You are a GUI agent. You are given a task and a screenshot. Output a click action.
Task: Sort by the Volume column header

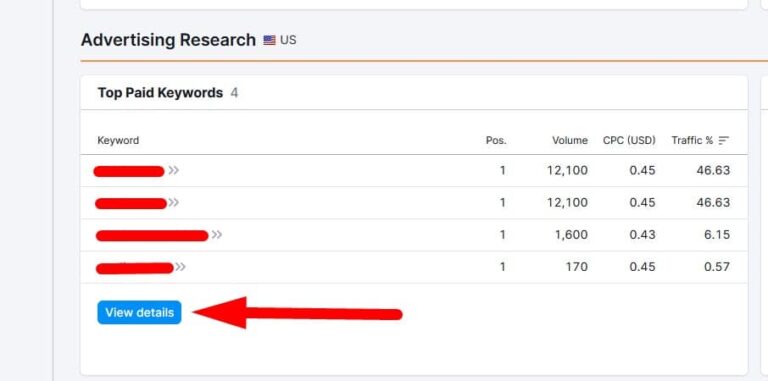570,141
